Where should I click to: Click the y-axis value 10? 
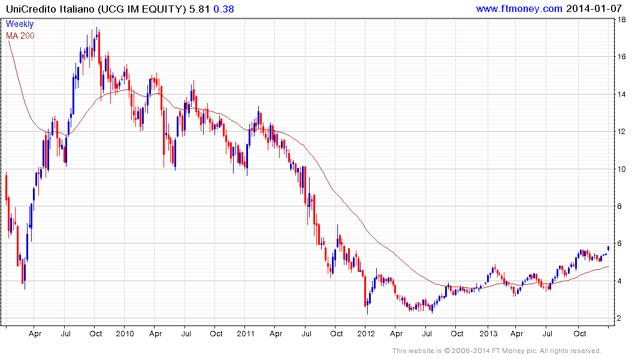click(x=622, y=169)
